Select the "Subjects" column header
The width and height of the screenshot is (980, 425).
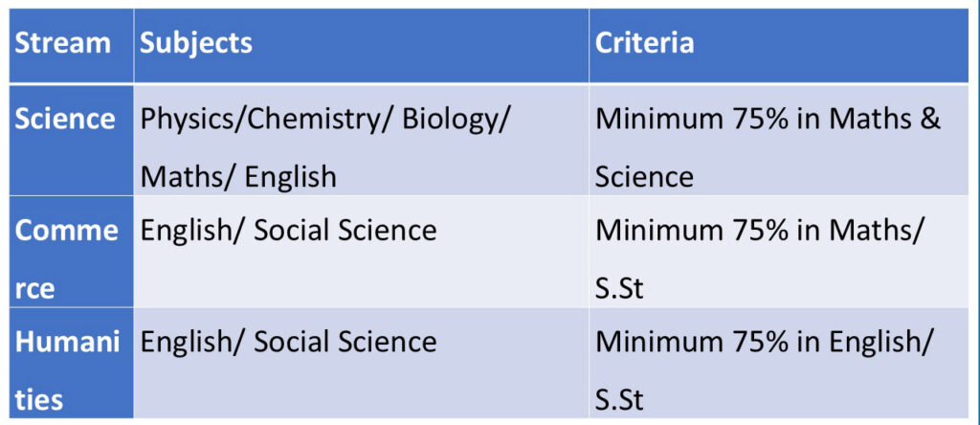(x=196, y=44)
